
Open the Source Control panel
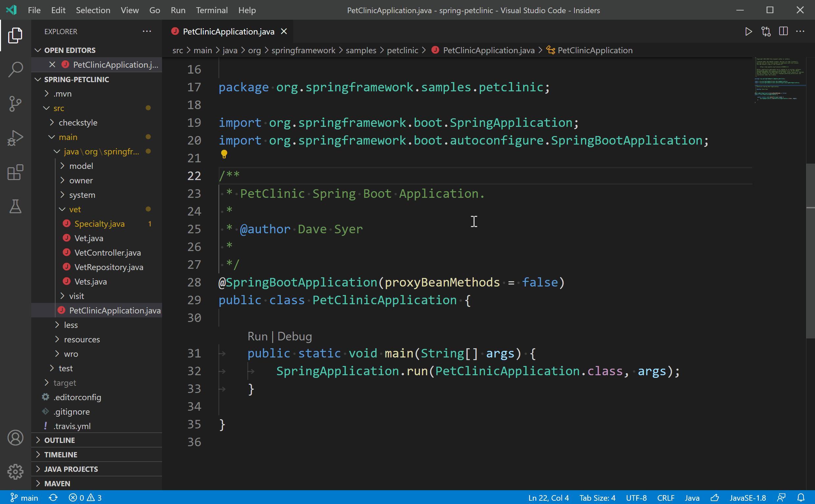point(15,104)
